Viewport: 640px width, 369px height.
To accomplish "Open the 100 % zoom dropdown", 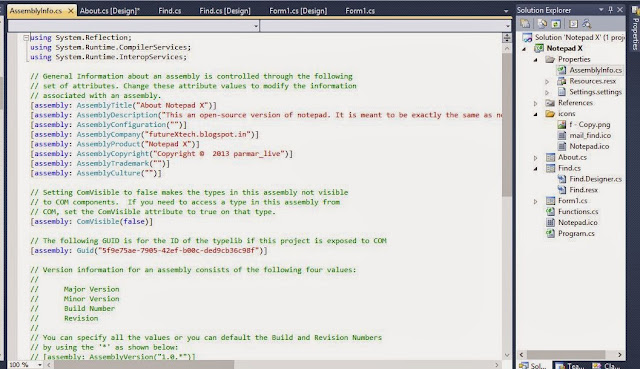I will [40, 365].
